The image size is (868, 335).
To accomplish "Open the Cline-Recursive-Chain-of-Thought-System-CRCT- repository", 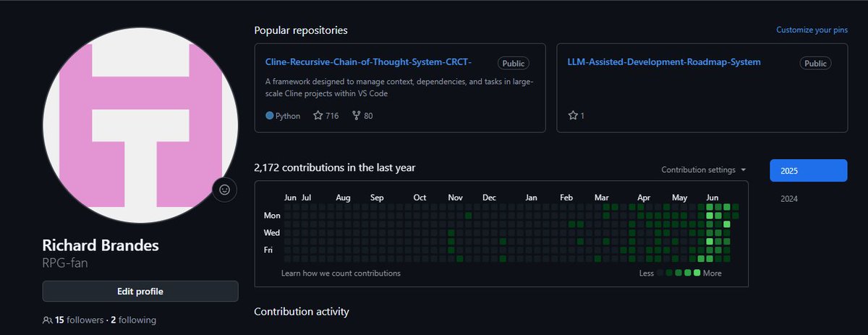I will (368, 62).
